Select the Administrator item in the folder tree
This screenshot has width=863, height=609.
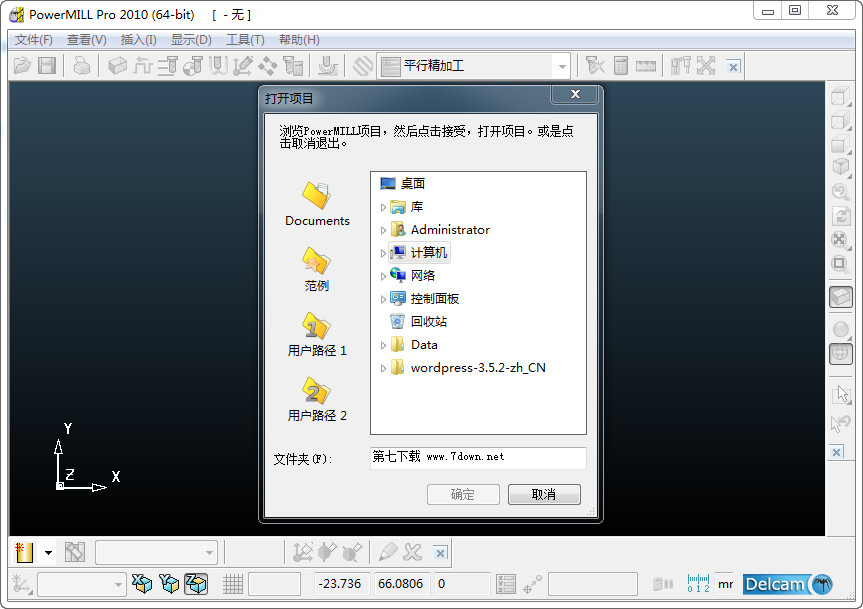[x=440, y=230]
